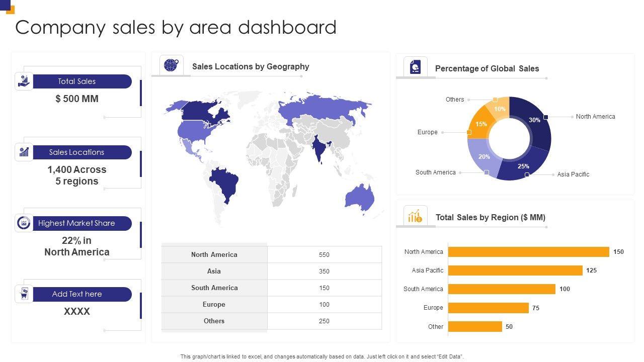Image resolution: width=644 pixels, height=362 pixels.
Task: Click the Percentage of Global Sales document icon
Action: 415,67
